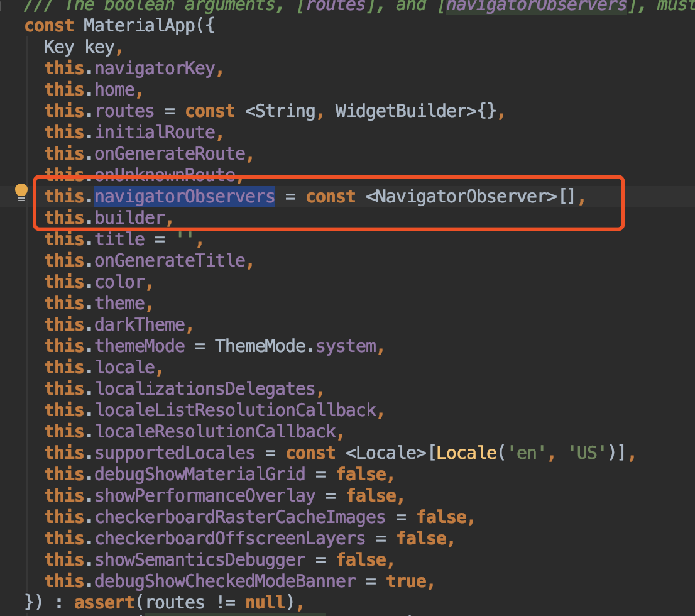Viewport: 695px width, 616px height.
Task: Click the yellow lightbulb quick-fix icon
Action: coord(21,192)
